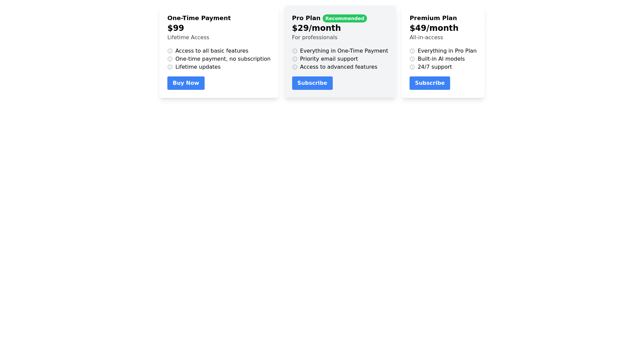Click info icon next to Built-in AI models
The height and width of the screenshot is (362, 644).
(412, 59)
